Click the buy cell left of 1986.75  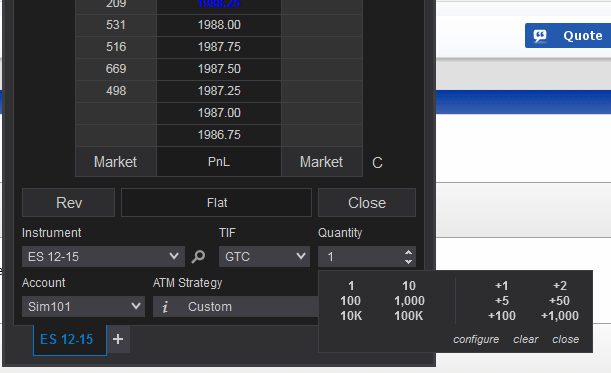click(x=116, y=135)
